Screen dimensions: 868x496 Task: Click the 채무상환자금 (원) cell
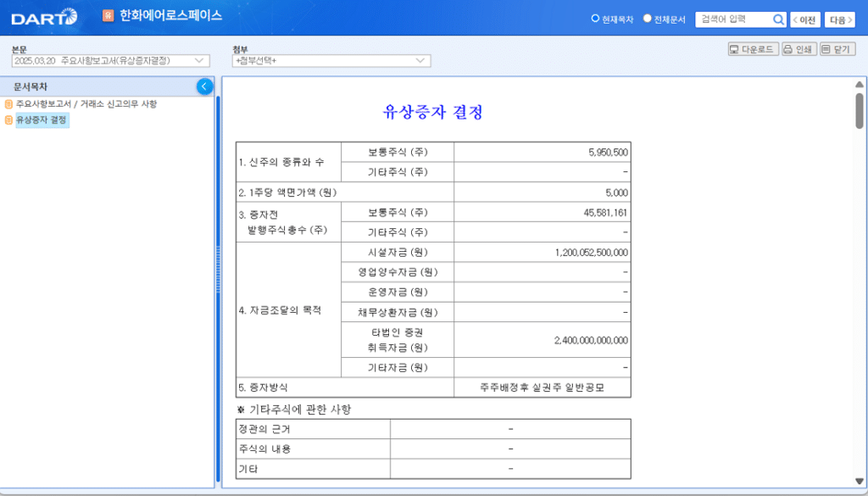(x=398, y=312)
